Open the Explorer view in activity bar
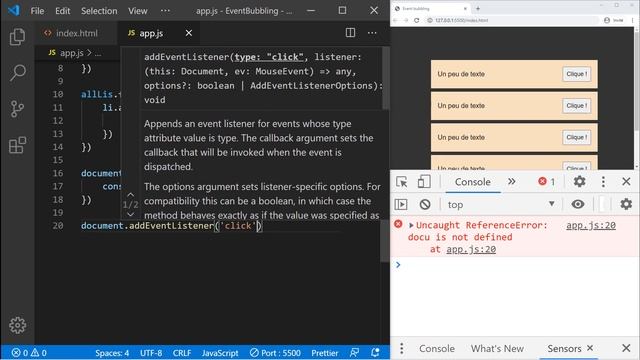Screen dimensions: 640x360 pyautogui.click(x=17, y=37)
